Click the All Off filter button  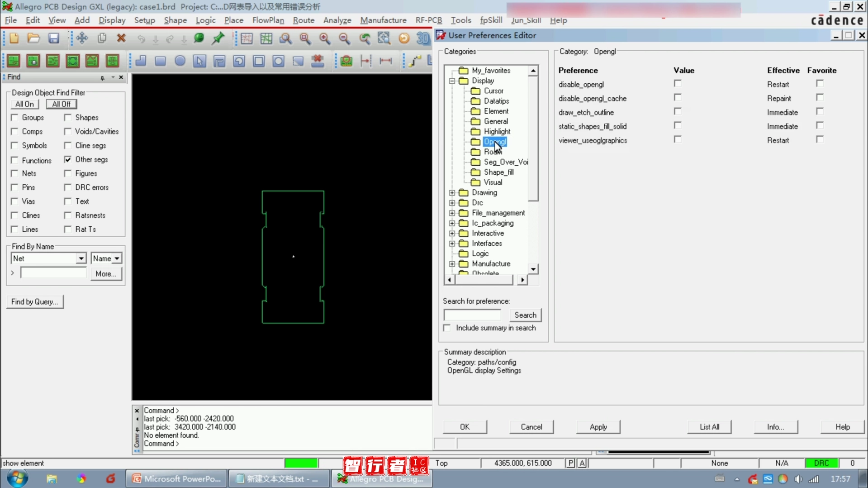(x=61, y=104)
